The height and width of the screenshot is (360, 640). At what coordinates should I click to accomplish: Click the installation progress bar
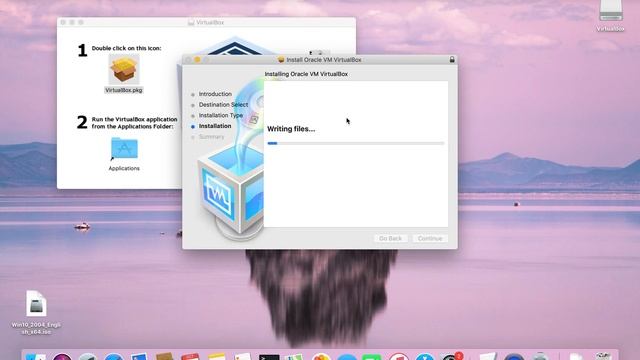[356, 143]
